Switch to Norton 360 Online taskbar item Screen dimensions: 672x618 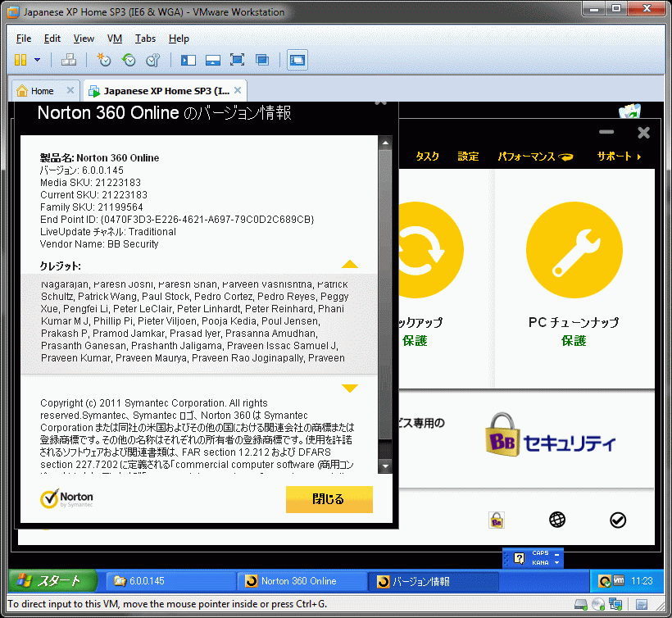pyautogui.click(x=302, y=581)
